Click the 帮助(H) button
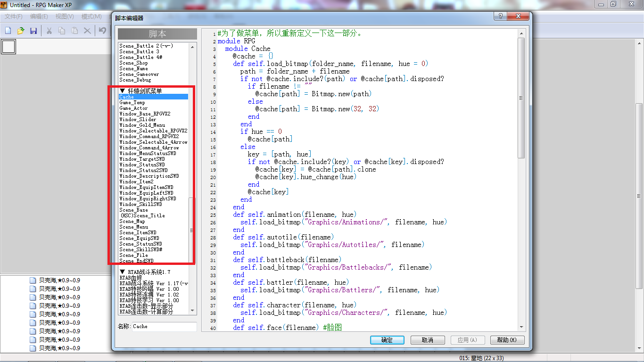Viewport: 644px width, 362px height. [x=507, y=340]
